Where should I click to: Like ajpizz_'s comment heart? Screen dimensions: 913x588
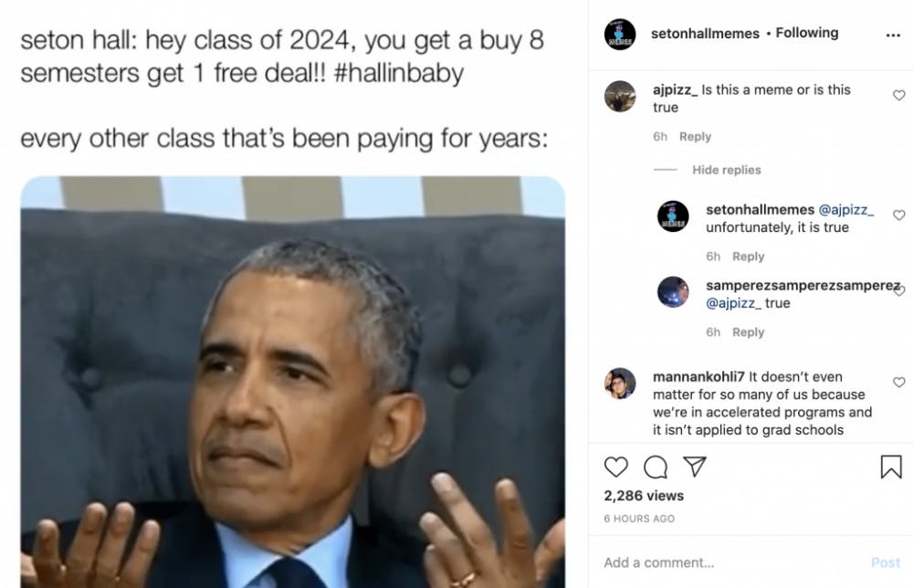coord(899,95)
